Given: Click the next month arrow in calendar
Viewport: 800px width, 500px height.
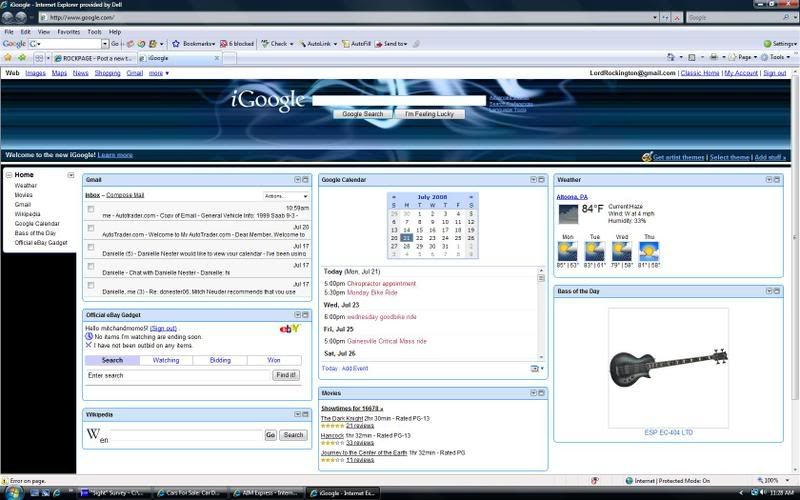Looking at the screenshot, I should (471, 197).
